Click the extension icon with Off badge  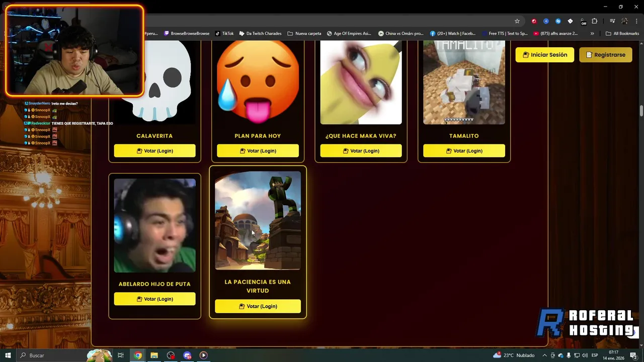[x=583, y=22]
